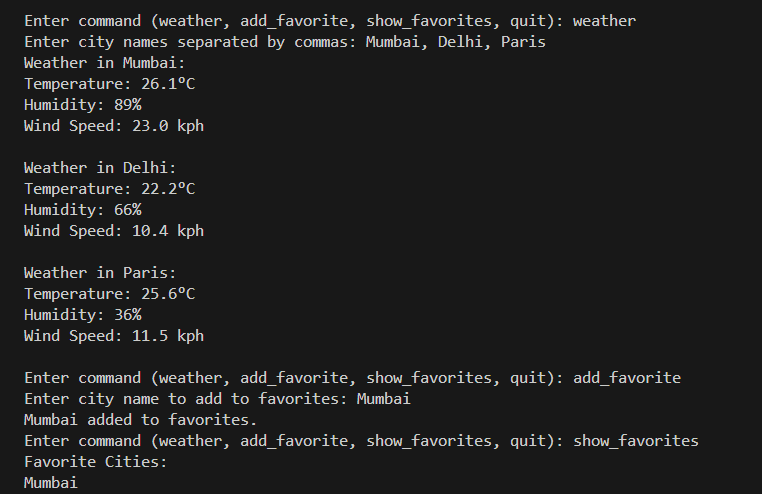Viewport: 762px width, 494px height.
Task: Click the "Weather in Mumbai:" heading line
Action: tap(104, 63)
